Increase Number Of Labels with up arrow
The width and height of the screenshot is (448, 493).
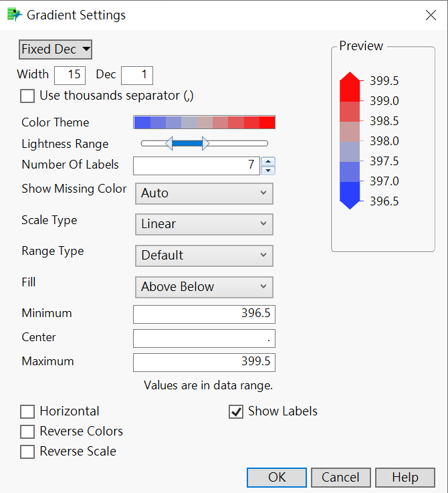pos(268,161)
